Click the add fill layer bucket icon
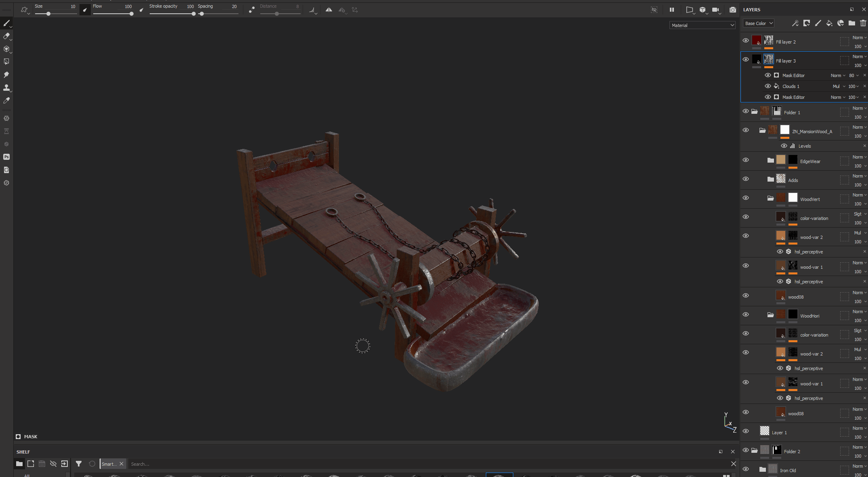The image size is (868, 477). coord(829,23)
